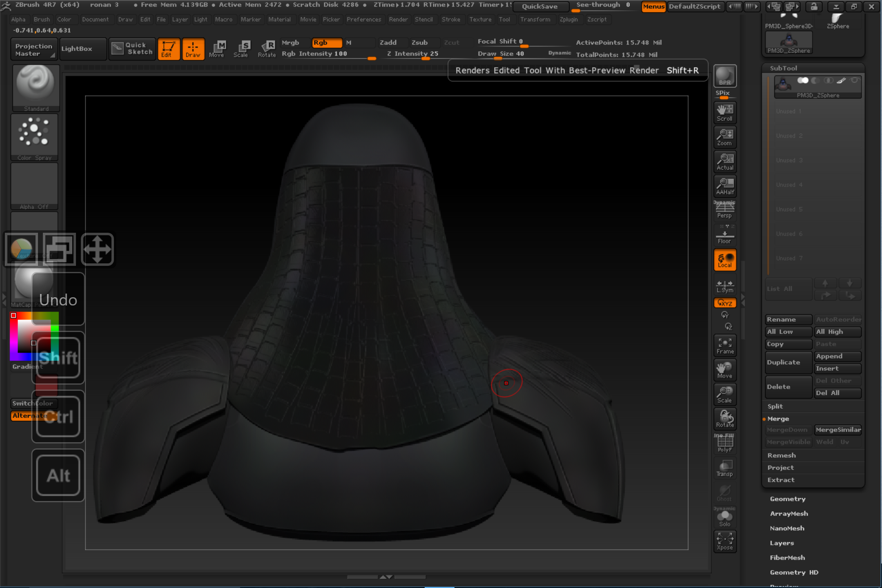Open the Brush menu
882x588 pixels.
42,19
